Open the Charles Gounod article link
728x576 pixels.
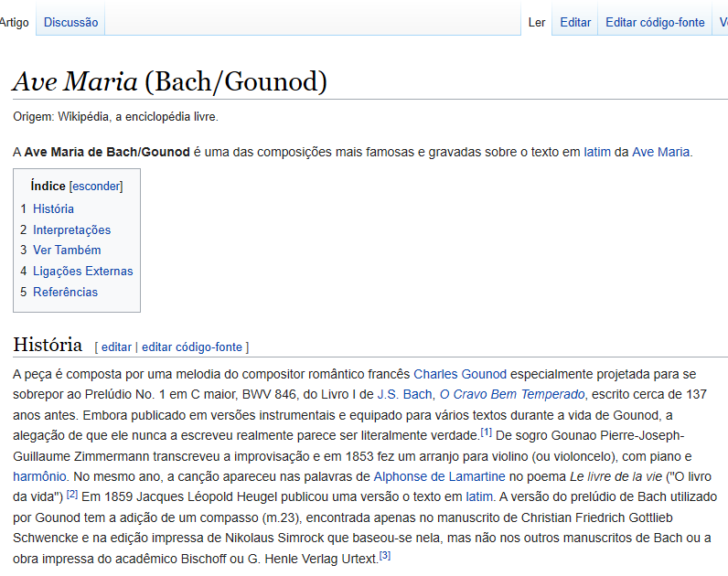pos(460,374)
